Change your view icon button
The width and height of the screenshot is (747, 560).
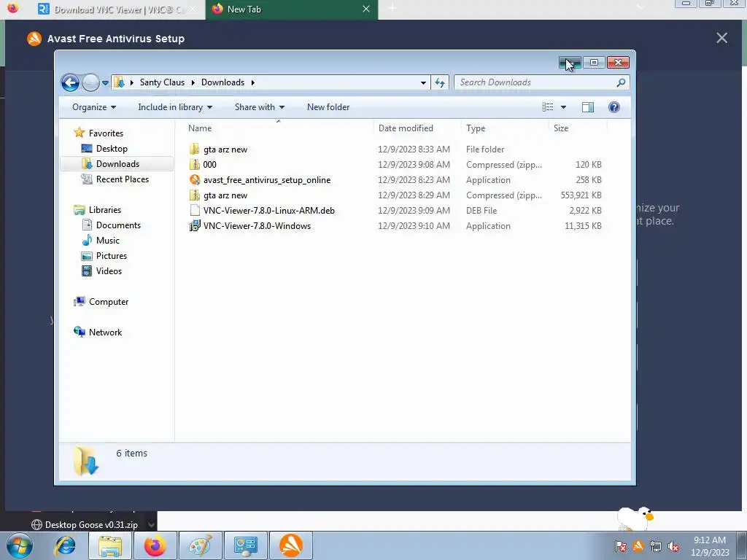click(x=548, y=107)
